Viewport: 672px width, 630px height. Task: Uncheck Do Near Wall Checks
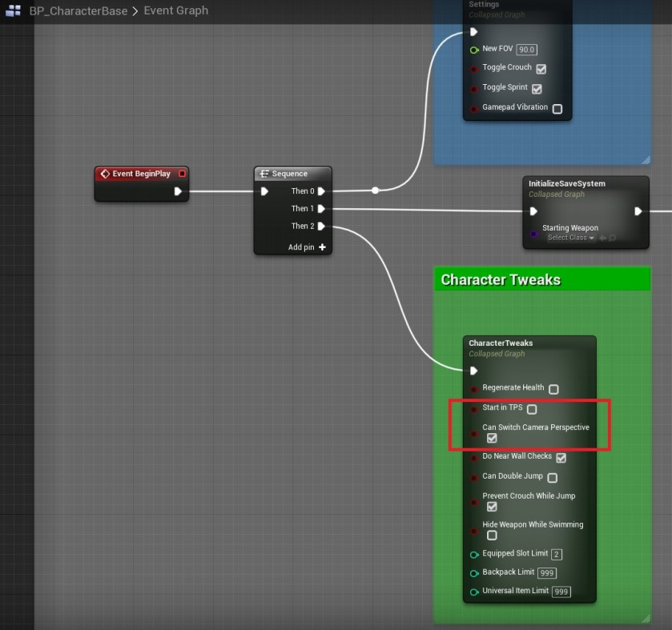point(561,457)
